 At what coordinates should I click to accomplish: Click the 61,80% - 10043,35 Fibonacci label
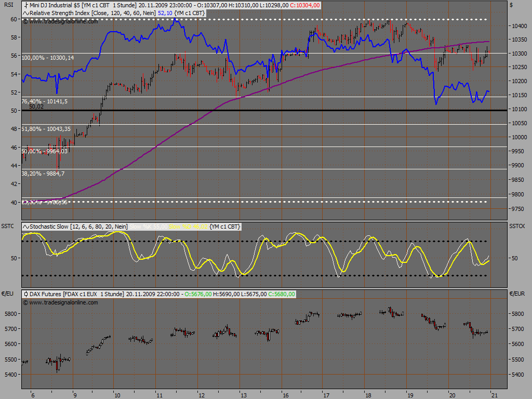pos(46,129)
